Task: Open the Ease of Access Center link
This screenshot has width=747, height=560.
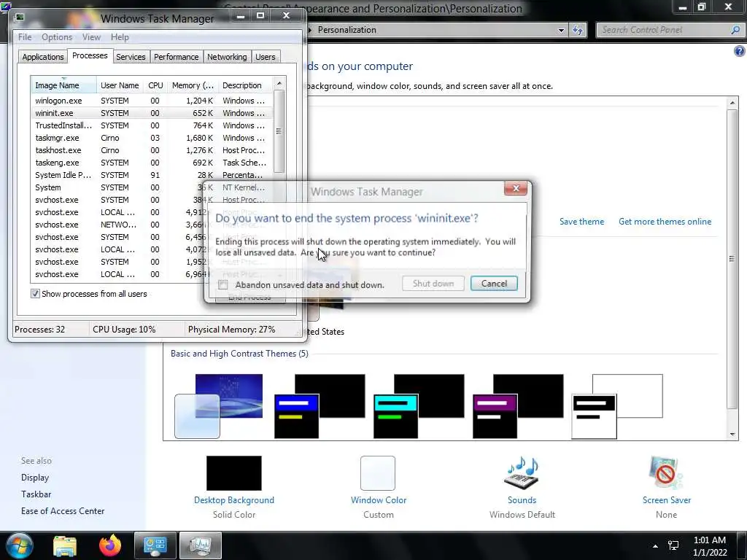Action: pos(63,511)
